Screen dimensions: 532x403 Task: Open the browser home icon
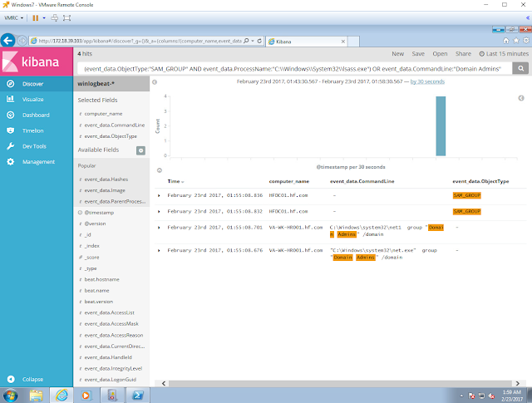click(x=506, y=41)
